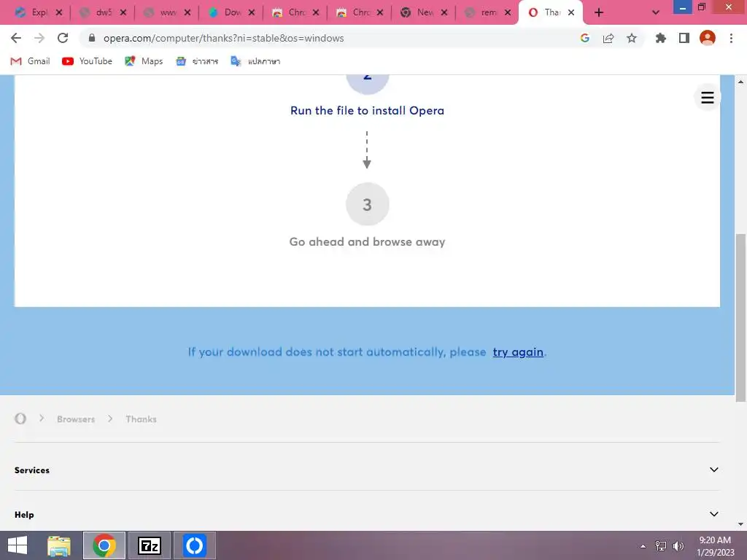Reload the Opera thanks page

pos(63,38)
